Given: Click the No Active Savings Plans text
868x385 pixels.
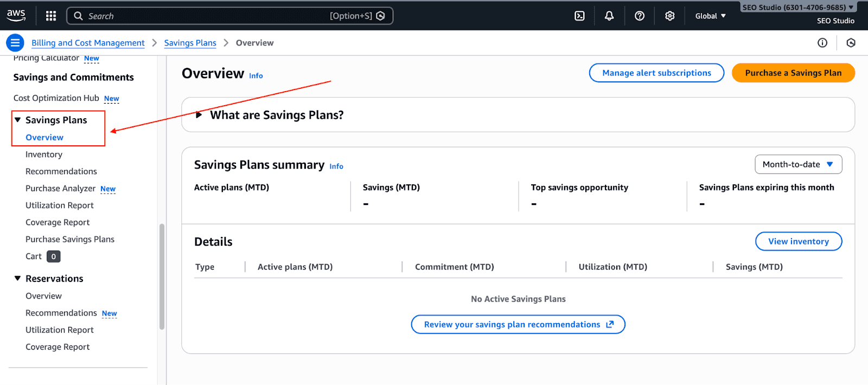Looking at the screenshot, I should click(518, 299).
